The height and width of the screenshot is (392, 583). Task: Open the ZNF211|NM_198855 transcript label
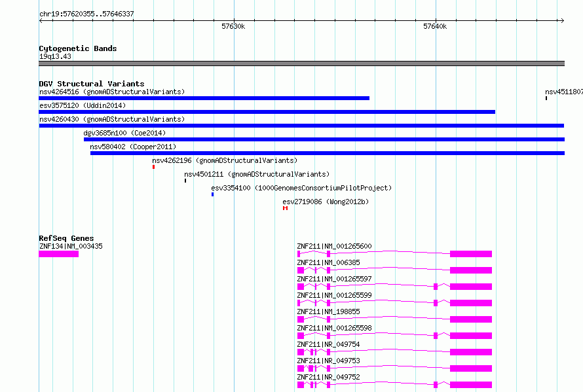point(328,312)
